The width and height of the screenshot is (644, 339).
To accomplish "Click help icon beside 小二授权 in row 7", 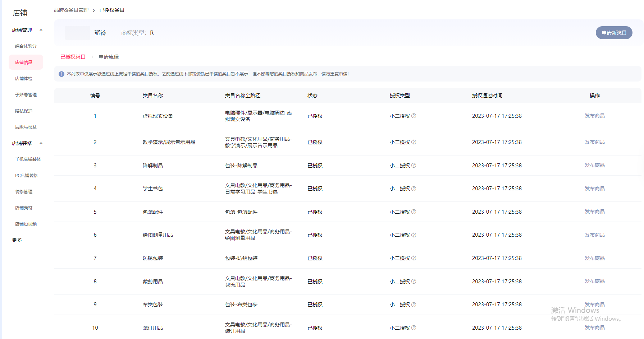I will [414, 258].
